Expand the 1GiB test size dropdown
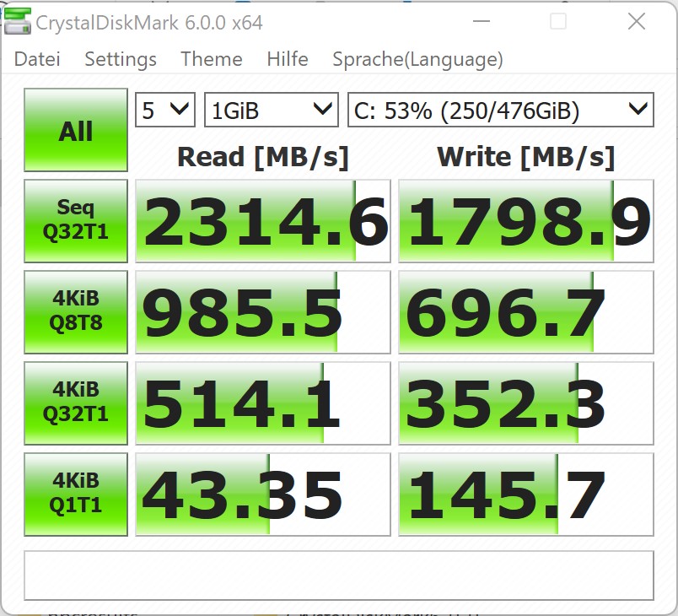The image size is (678, 616). (x=271, y=110)
